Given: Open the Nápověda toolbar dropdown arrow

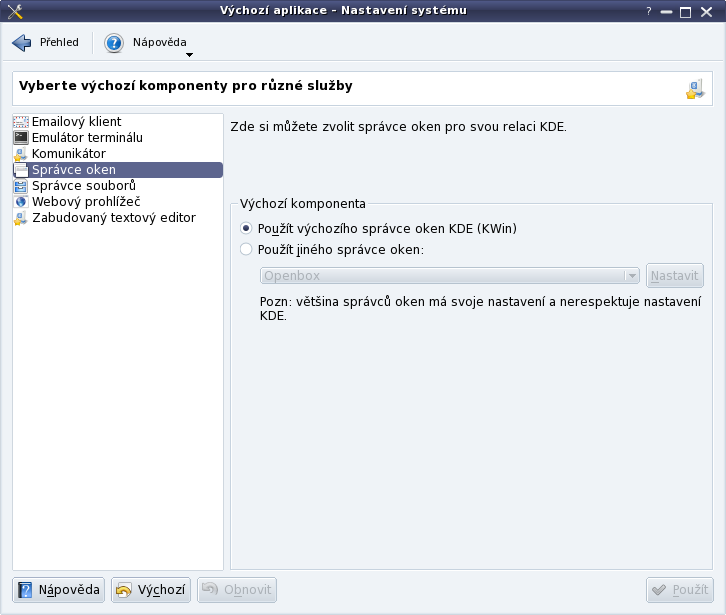Looking at the screenshot, I should [189, 55].
